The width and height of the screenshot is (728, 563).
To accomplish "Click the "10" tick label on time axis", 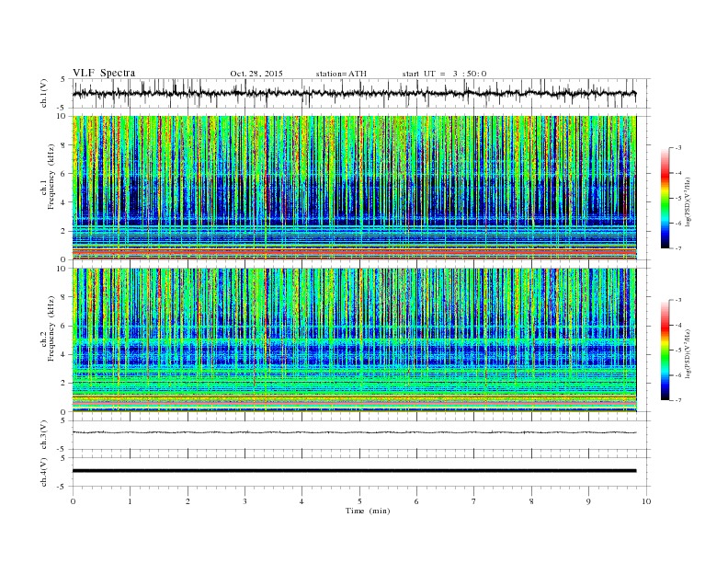I will 646,501.
